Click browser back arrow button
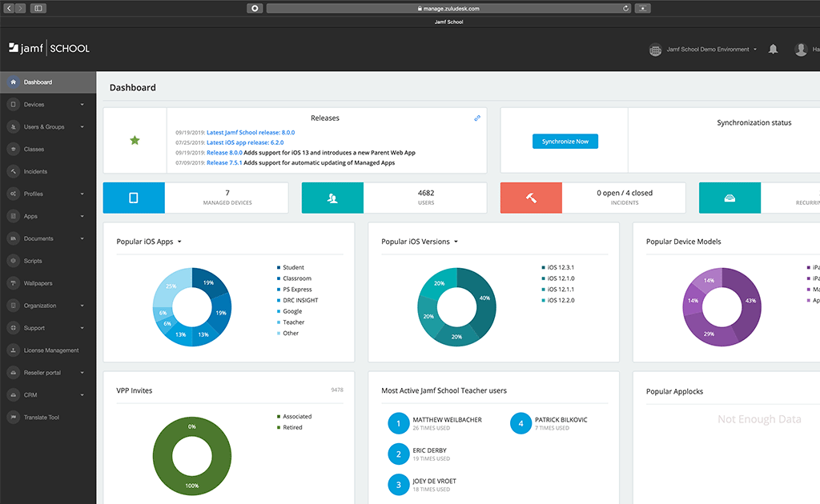 click(x=9, y=8)
